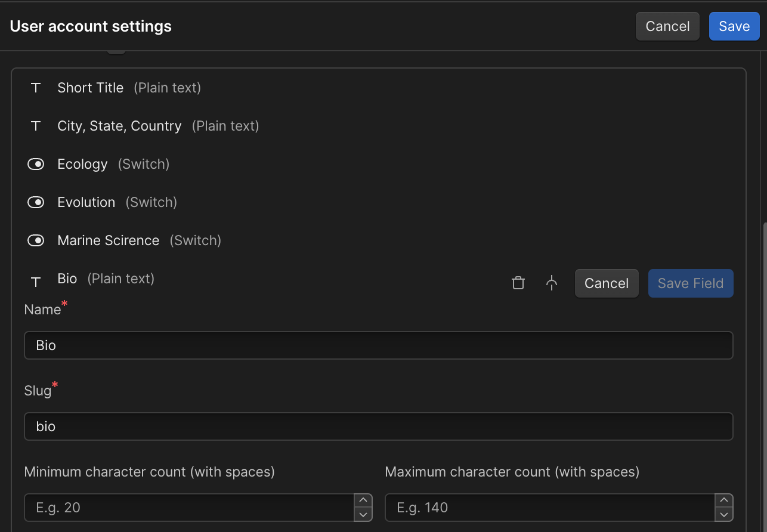This screenshot has height=532, width=767.
Task: Save the user account settings
Action: tap(734, 26)
